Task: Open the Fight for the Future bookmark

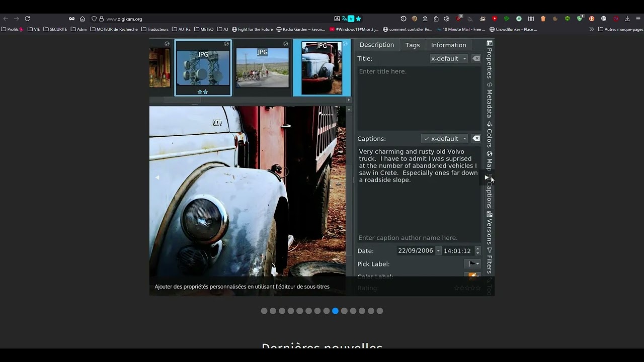Action: click(252, 29)
